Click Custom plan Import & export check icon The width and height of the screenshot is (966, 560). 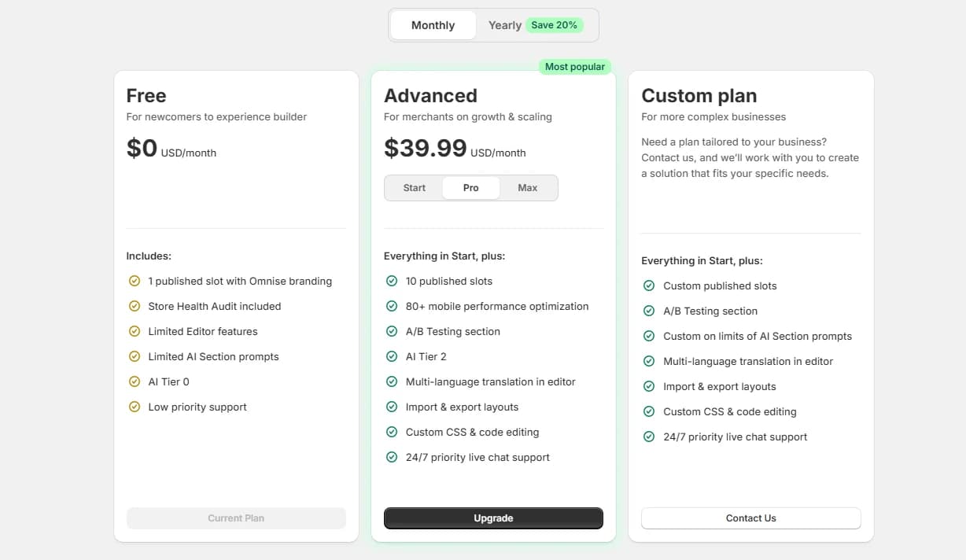(x=649, y=386)
